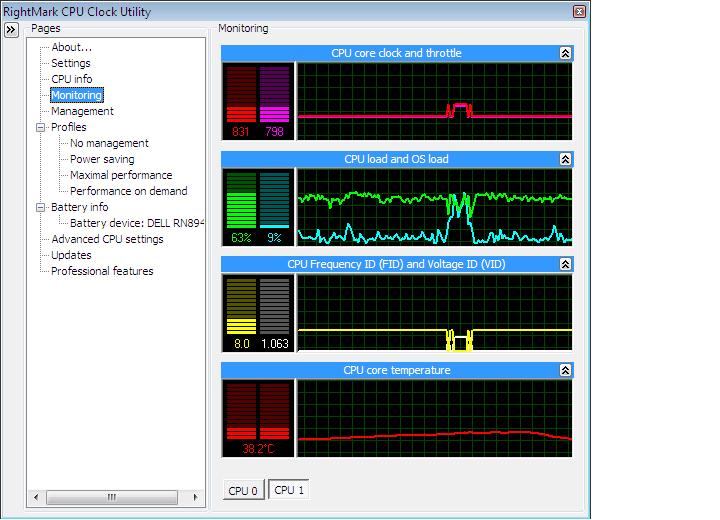Collapse the CPU core temperature section
Image resolution: width=720 pixels, height=520 pixels.
(x=565, y=370)
